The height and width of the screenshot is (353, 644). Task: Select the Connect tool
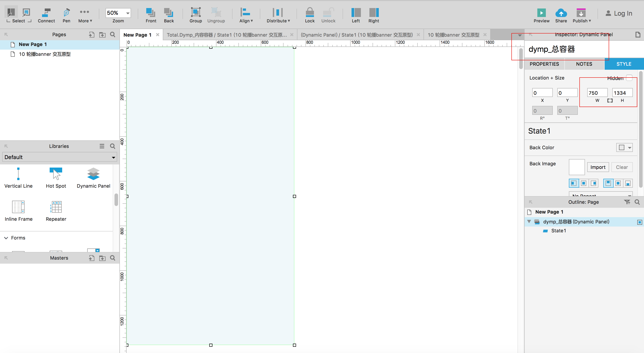pyautogui.click(x=46, y=13)
